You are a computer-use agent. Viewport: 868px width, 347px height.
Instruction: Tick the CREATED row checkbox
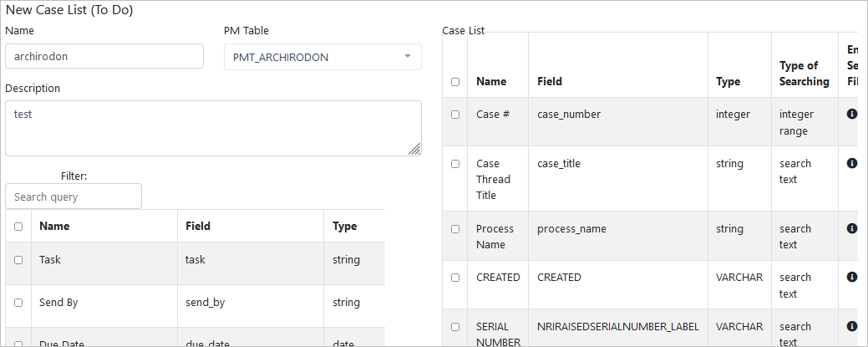(x=455, y=278)
